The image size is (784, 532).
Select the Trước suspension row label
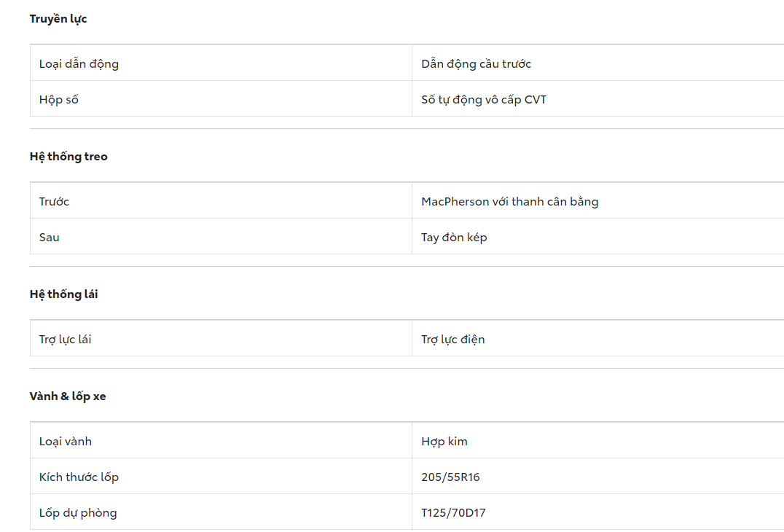[54, 201]
